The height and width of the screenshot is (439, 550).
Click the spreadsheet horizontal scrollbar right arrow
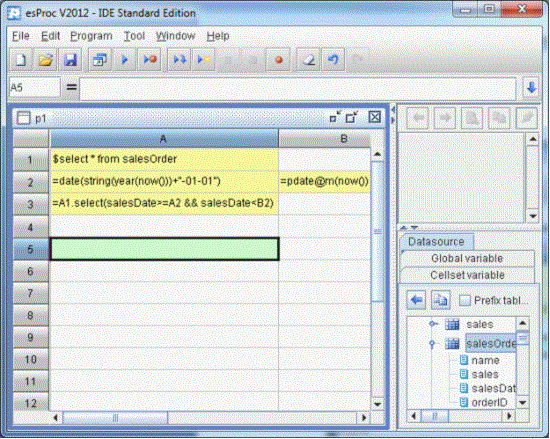[364, 418]
